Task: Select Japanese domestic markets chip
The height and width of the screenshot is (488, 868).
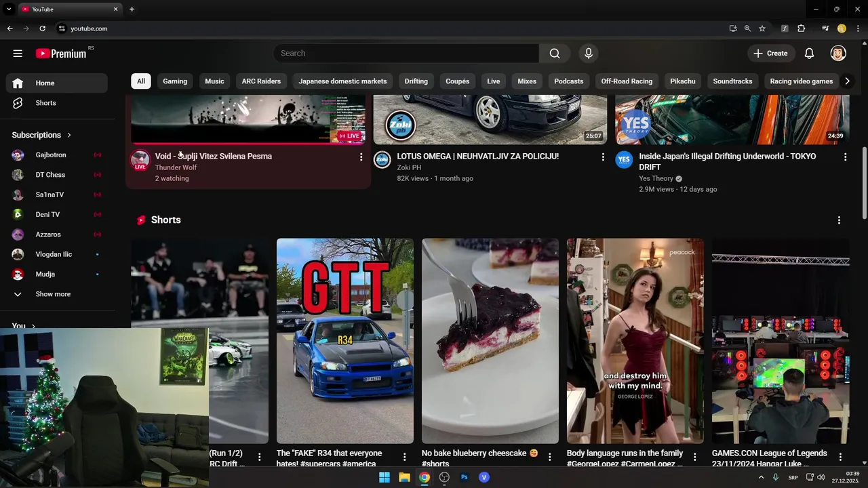Action: (342, 81)
